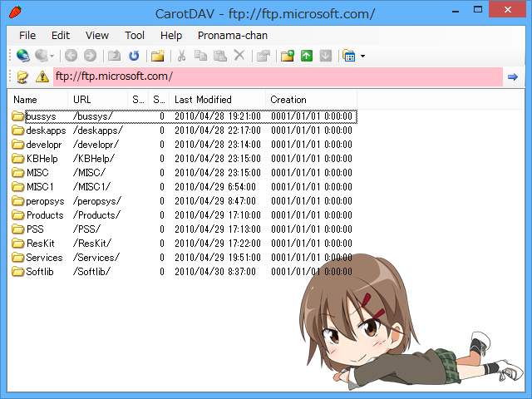Click the carrot app icon in title bar
The height and width of the screenshot is (399, 532).
click(x=15, y=12)
